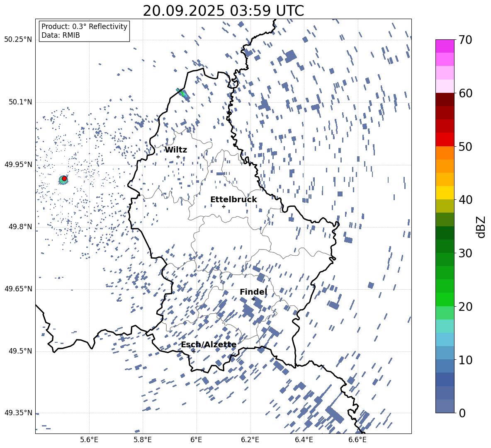Click the colorbar tick label 70

(x=465, y=40)
